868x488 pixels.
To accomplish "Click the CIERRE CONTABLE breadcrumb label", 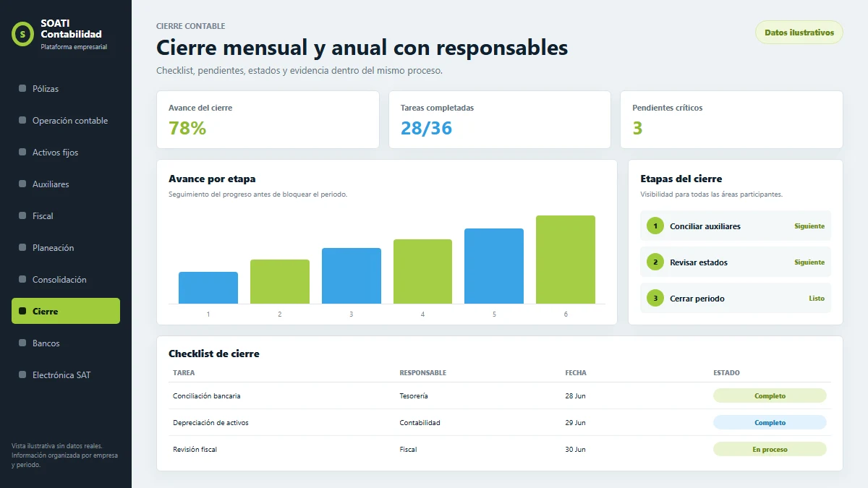I will (191, 26).
